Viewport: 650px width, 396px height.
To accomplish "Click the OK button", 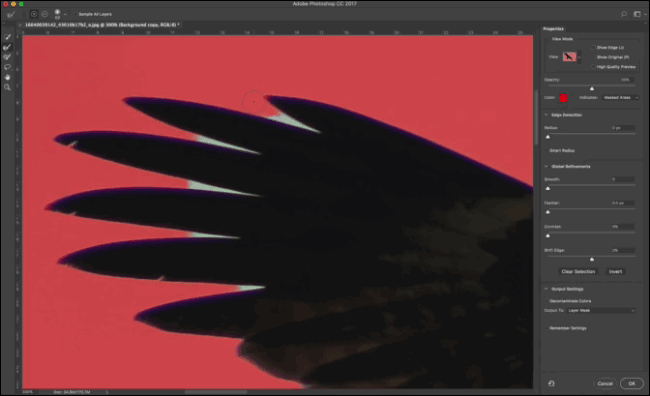I will pos(632,384).
